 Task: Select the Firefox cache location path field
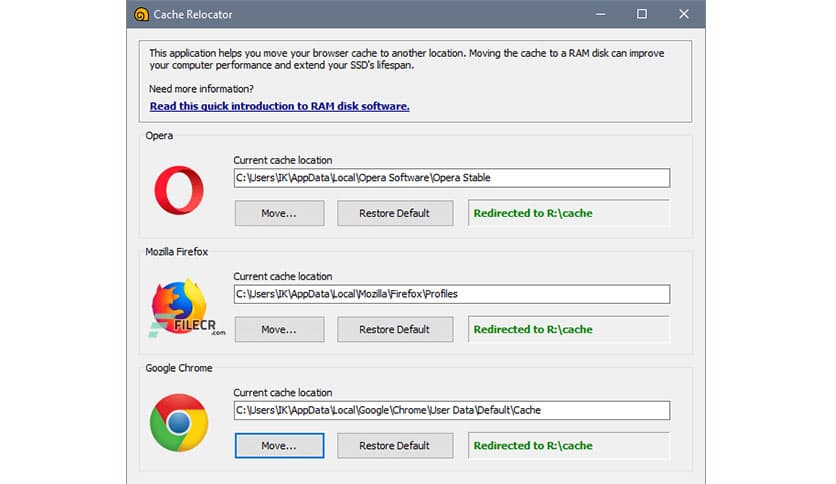point(452,294)
